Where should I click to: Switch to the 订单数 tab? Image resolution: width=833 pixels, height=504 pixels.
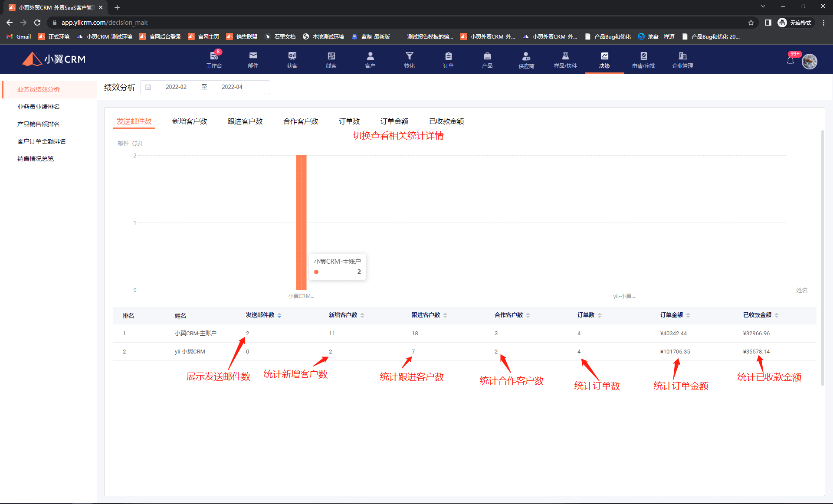(349, 121)
